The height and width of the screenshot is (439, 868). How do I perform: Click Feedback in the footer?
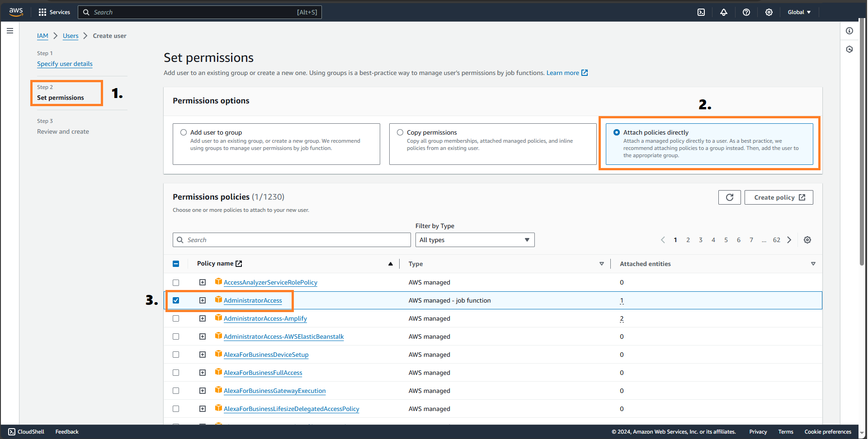tap(67, 432)
